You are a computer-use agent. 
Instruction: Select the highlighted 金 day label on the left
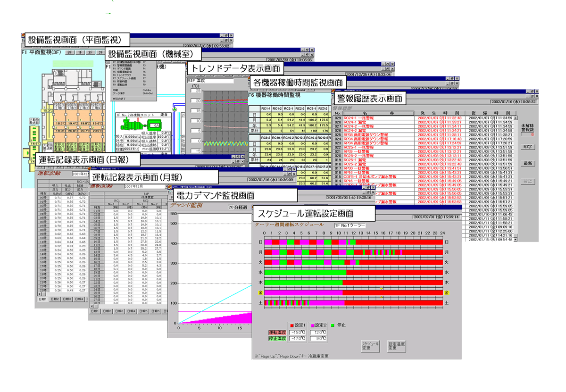pyautogui.click(x=260, y=292)
